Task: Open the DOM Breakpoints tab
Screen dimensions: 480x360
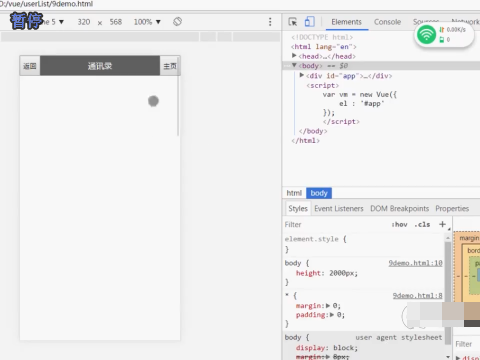Action: (399, 209)
